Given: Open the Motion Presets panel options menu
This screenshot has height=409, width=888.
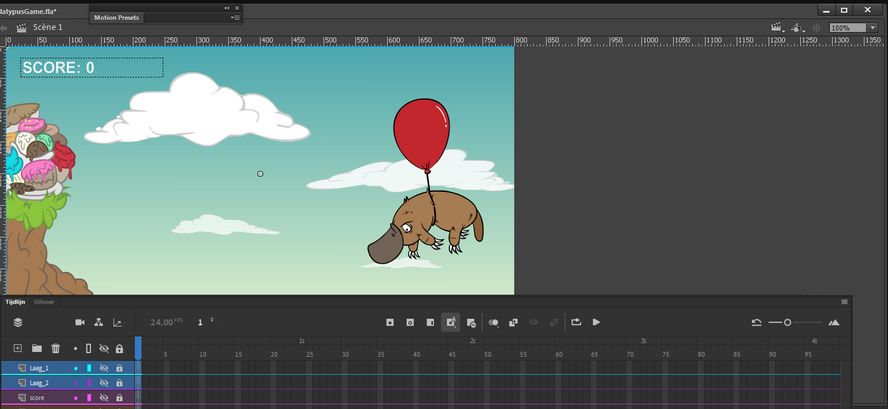Looking at the screenshot, I should [234, 17].
